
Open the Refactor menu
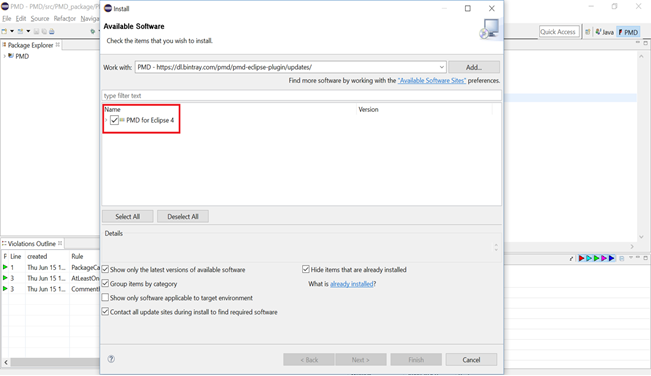click(x=65, y=19)
